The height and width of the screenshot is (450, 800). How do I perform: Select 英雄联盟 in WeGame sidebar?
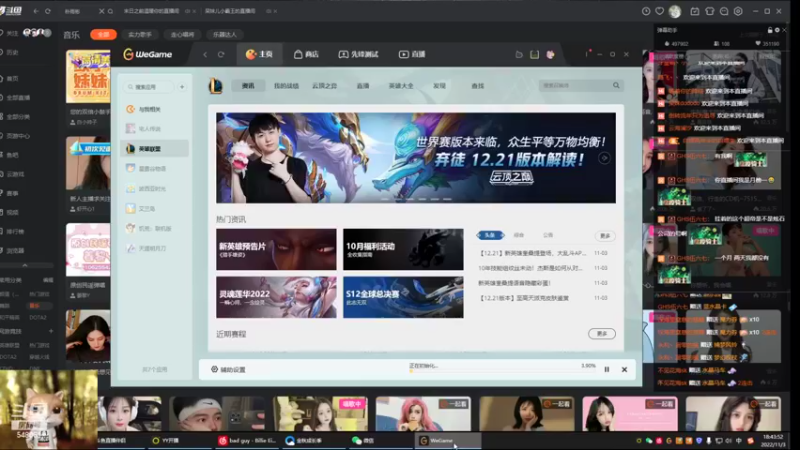pyautogui.click(x=155, y=149)
